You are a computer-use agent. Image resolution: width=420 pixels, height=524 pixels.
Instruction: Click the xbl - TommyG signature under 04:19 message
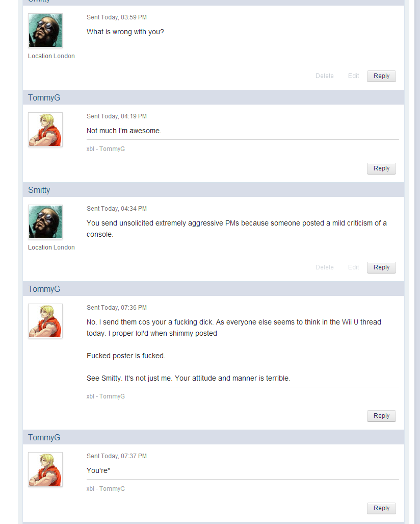(106, 148)
